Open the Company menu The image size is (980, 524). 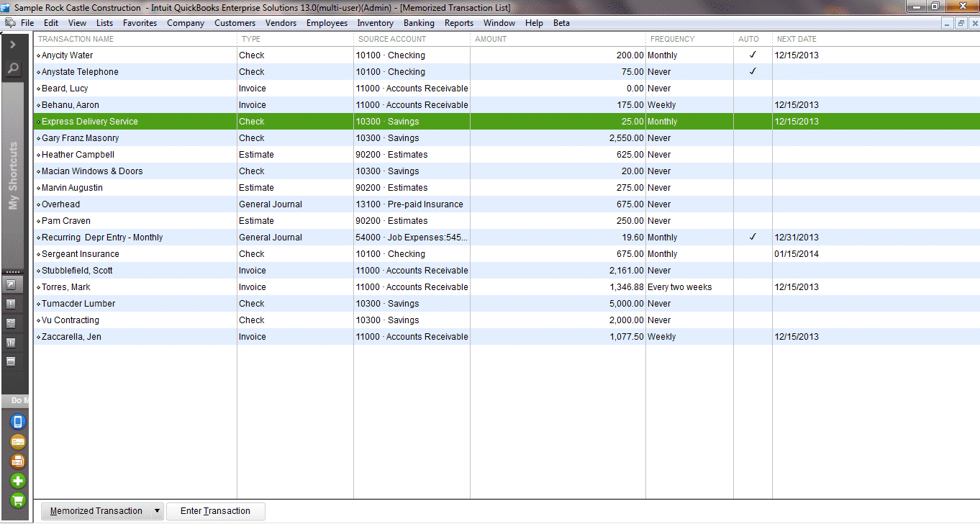tap(186, 23)
